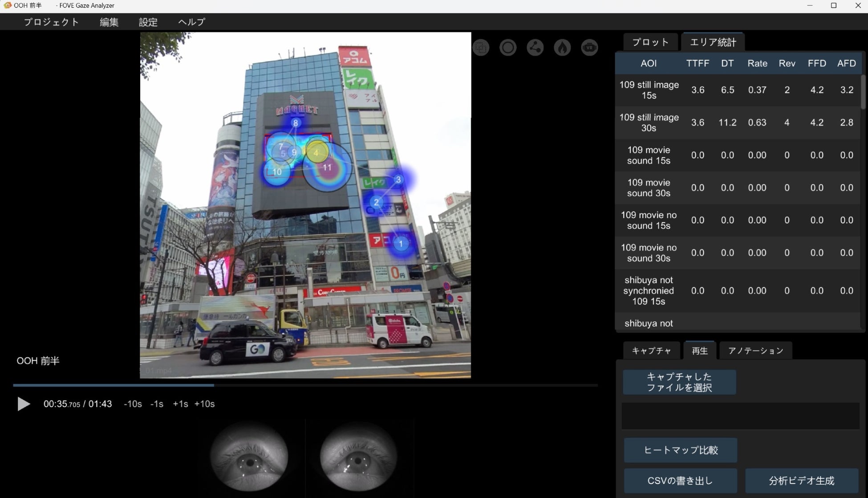This screenshot has height=498, width=868.
Task: Toggle the VR headset view icon
Action: point(589,48)
